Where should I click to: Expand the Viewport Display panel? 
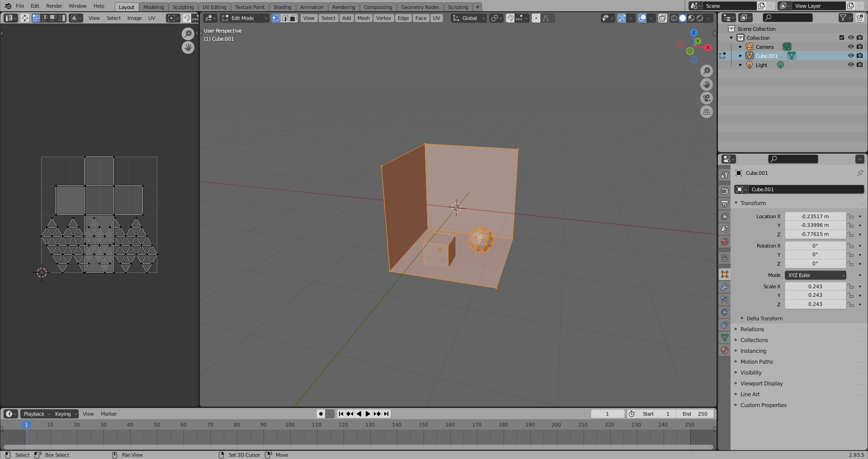pyautogui.click(x=761, y=384)
